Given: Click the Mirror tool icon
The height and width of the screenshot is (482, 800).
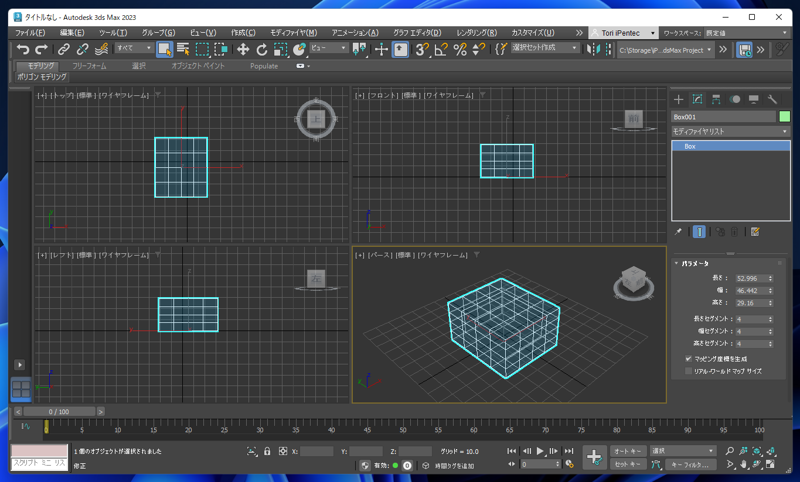Looking at the screenshot, I should (x=593, y=49).
